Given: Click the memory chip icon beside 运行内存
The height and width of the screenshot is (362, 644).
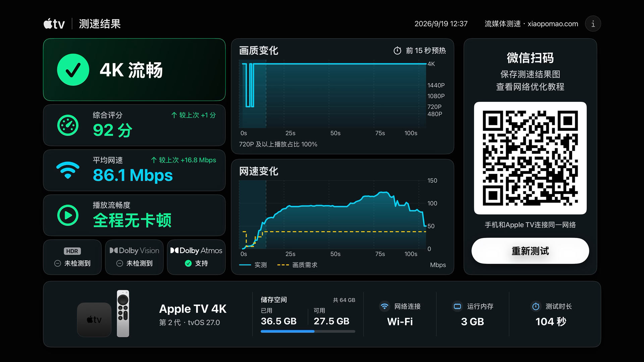Looking at the screenshot, I should (457, 306).
